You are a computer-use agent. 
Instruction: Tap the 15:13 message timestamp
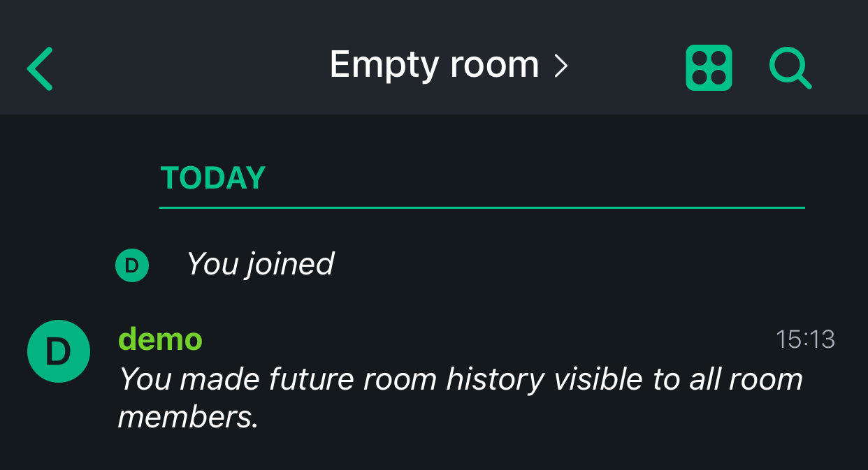tap(805, 339)
